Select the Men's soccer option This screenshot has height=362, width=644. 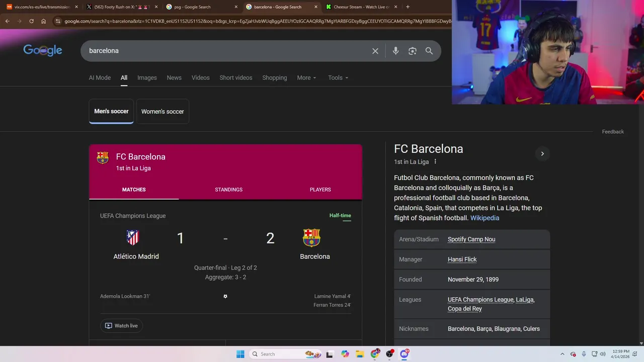111,111
